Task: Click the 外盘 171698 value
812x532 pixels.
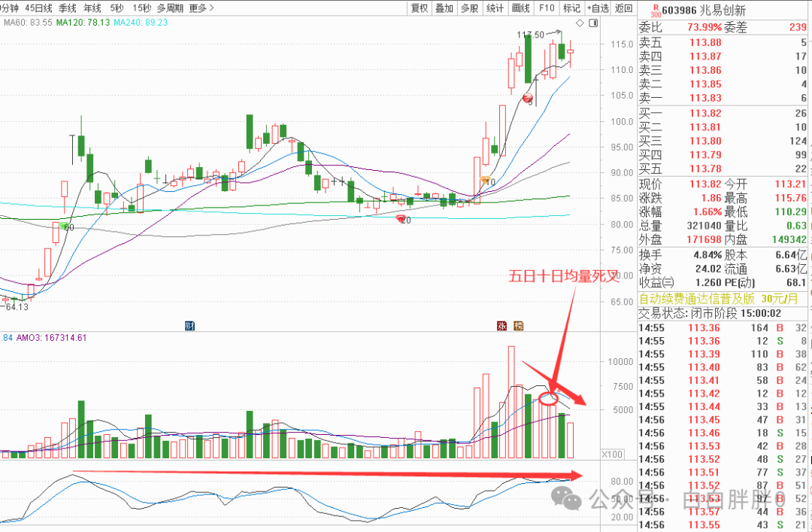Action: [x=704, y=239]
